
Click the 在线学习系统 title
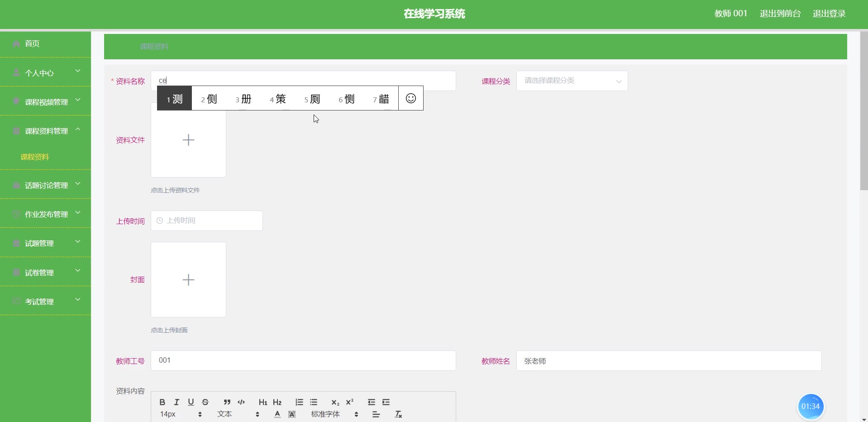coord(434,14)
